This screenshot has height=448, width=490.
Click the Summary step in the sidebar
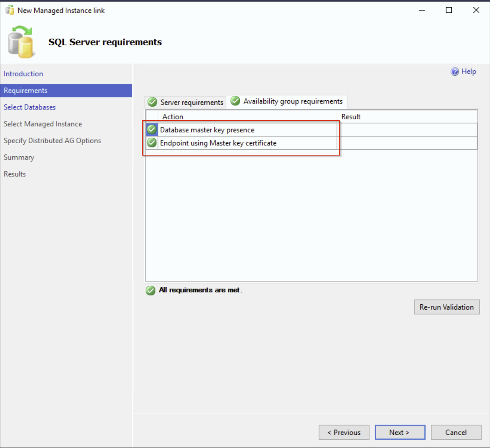19,157
